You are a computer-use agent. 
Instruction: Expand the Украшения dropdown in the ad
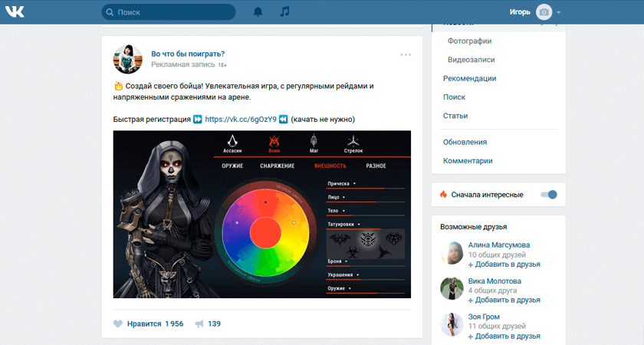(x=343, y=274)
